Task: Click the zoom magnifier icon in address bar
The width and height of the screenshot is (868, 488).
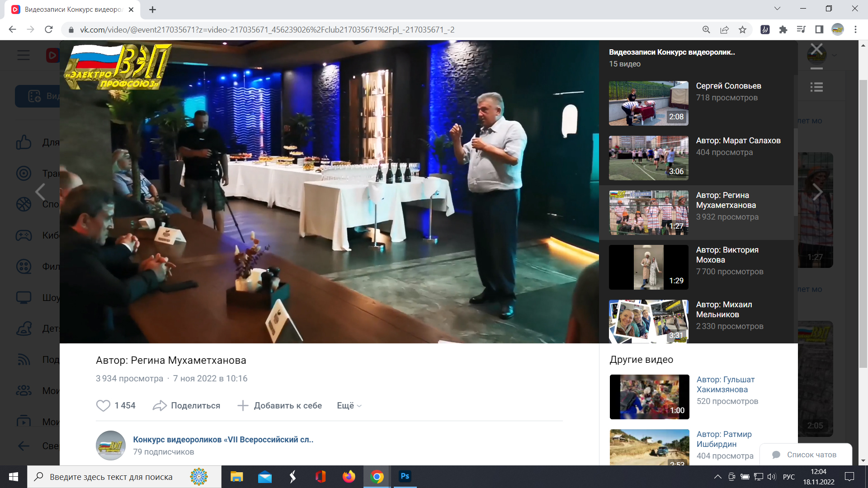Action: pyautogui.click(x=706, y=29)
